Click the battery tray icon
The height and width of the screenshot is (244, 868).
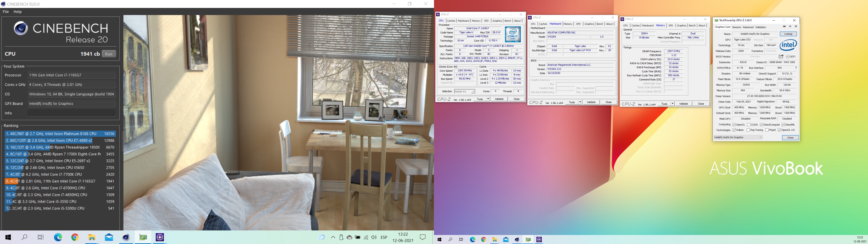358,237
